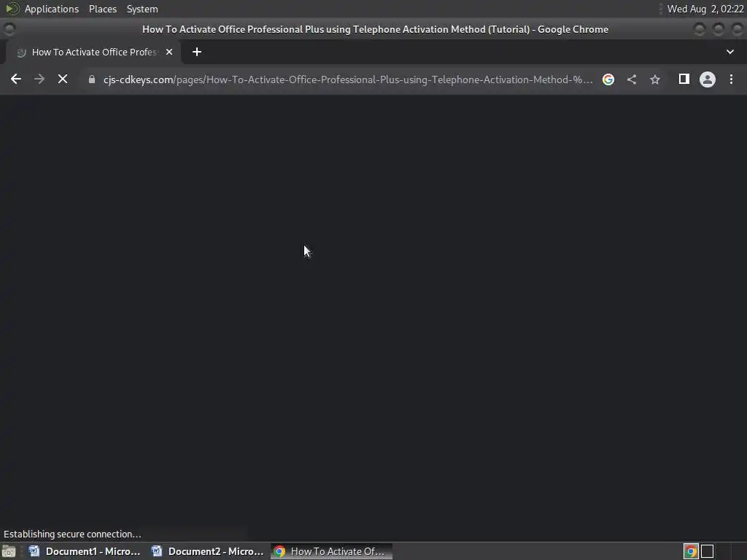
Task: Open Chrome side panel
Action: 684,79
